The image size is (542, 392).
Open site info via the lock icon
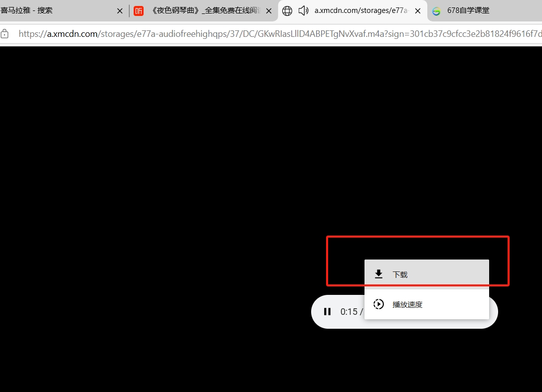pos(5,34)
